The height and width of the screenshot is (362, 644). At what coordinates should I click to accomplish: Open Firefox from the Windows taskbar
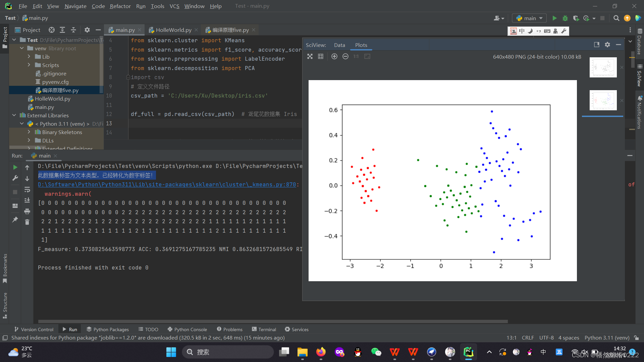[x=321, y=352]
